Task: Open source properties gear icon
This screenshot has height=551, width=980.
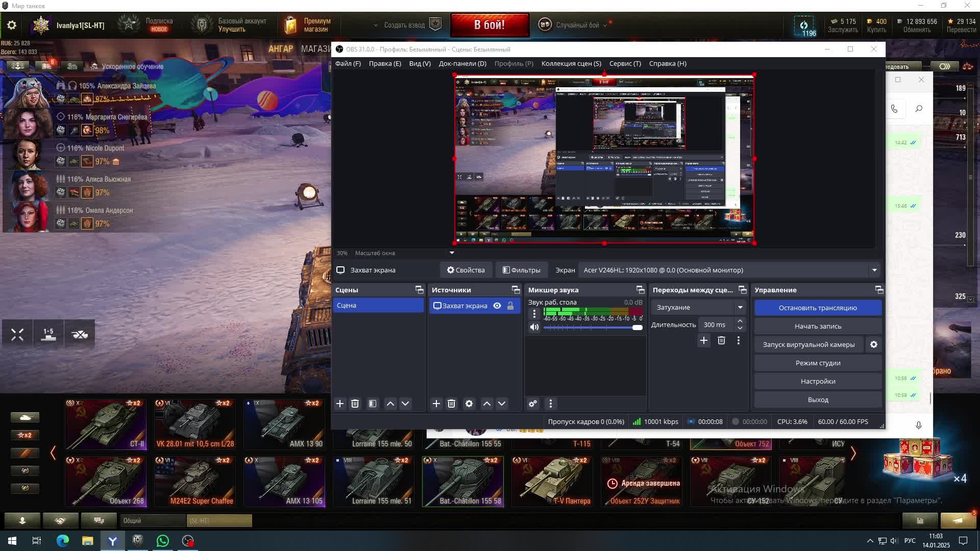Action: pyautogui.click(x=469, y=404)
